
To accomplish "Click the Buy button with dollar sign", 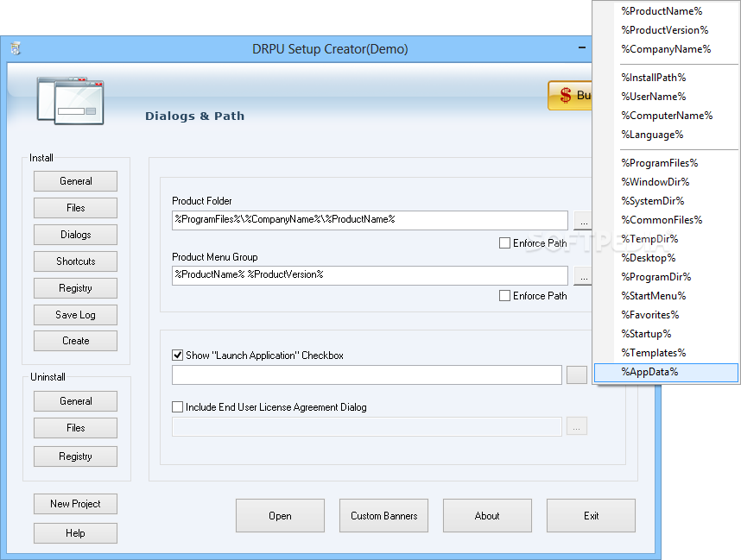I will click(570, 96).
